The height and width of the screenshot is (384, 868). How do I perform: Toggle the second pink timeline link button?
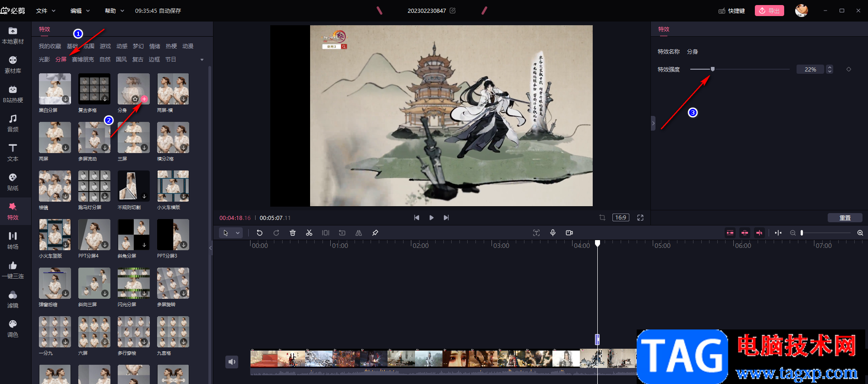(745, 233)
